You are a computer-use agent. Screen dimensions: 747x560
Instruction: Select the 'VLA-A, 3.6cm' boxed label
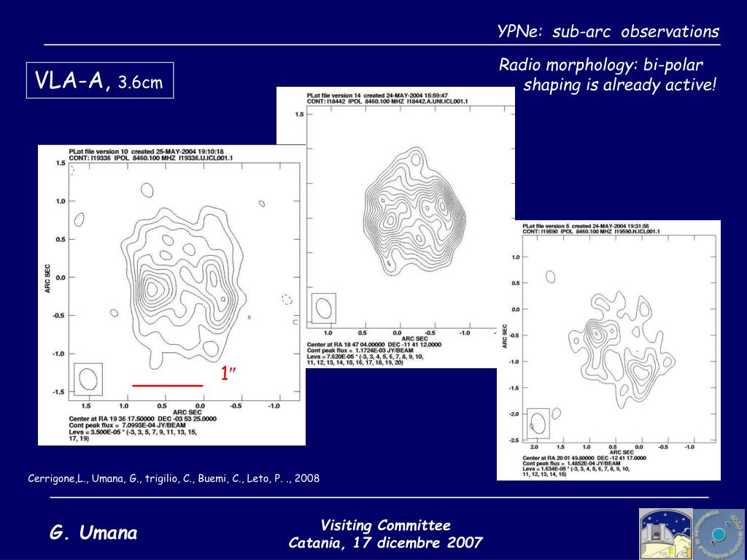coord(99,80)
